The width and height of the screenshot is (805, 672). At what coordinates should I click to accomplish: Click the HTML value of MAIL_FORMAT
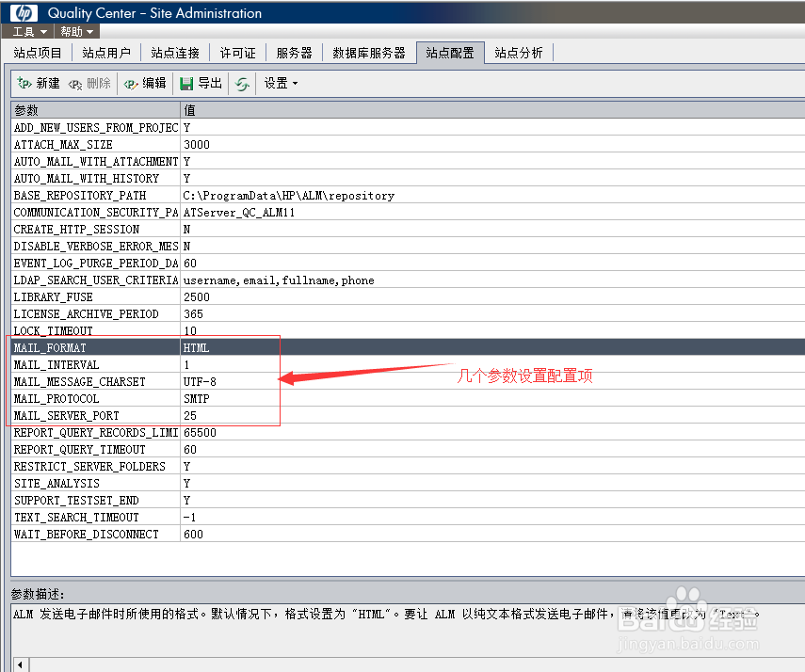[196, 348]
